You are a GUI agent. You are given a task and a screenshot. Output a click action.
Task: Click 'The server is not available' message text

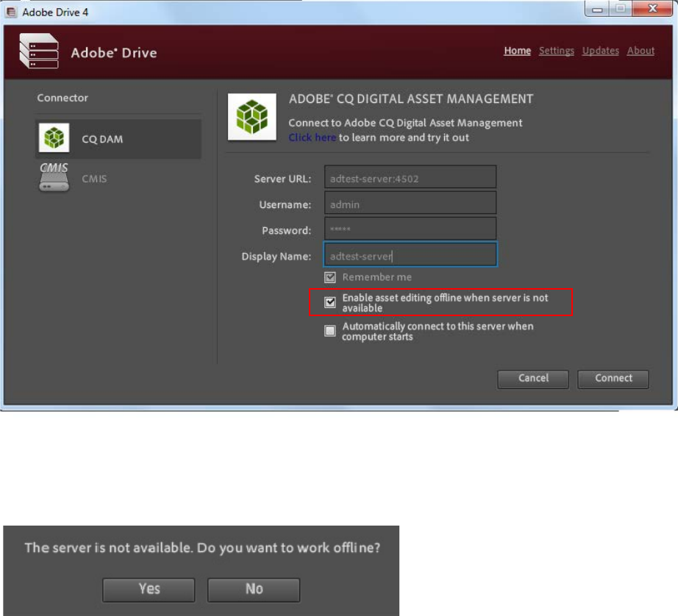pos(202,548)
